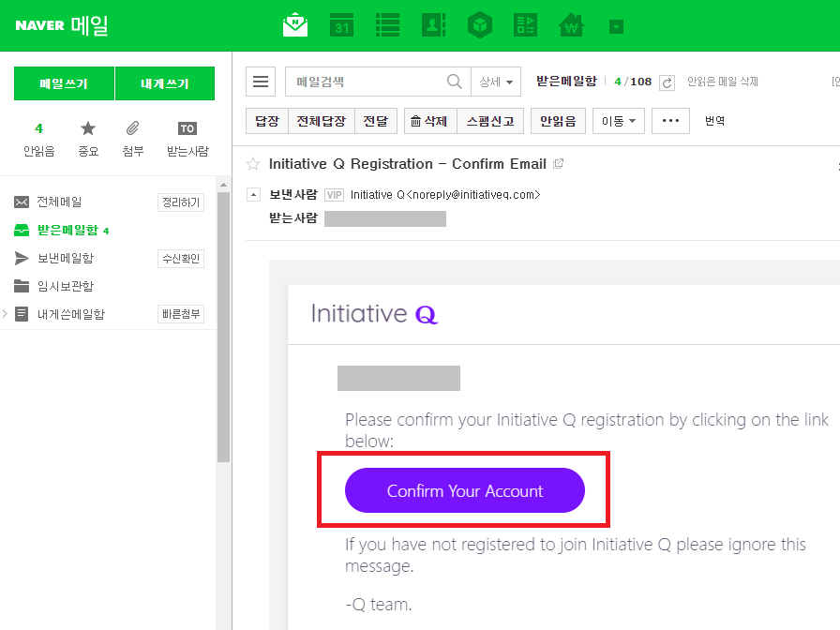
Task: Open the email in a new window icon
Action: (558, 163)
